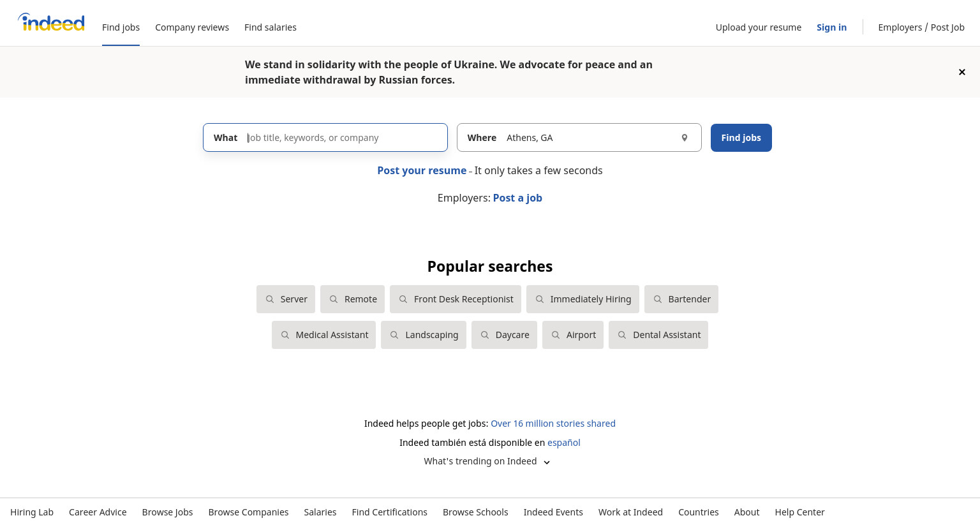Dismiss the Ukraine solidarity banner
Viewport: 980px width, 532px height.
coord(962,72)
